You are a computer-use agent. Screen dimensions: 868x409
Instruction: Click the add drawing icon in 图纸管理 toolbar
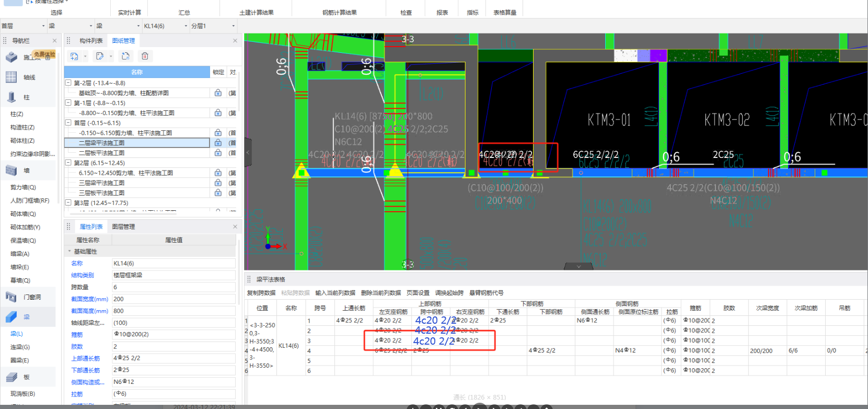[x=74, y=56]
